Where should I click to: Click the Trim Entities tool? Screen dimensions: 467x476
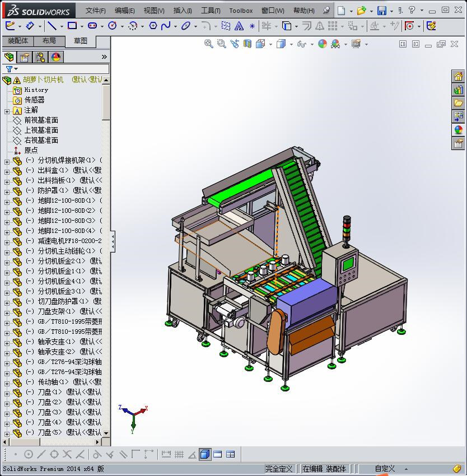point(267,26)
